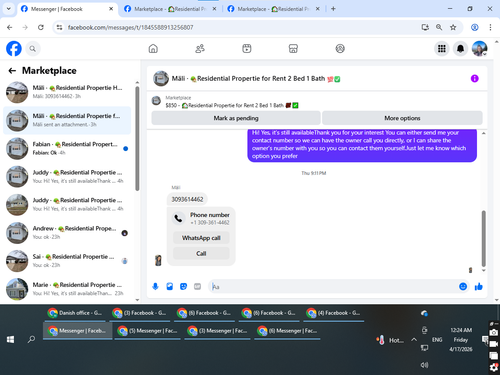Click the install app icon in address bar

click(x=425, y=27)
